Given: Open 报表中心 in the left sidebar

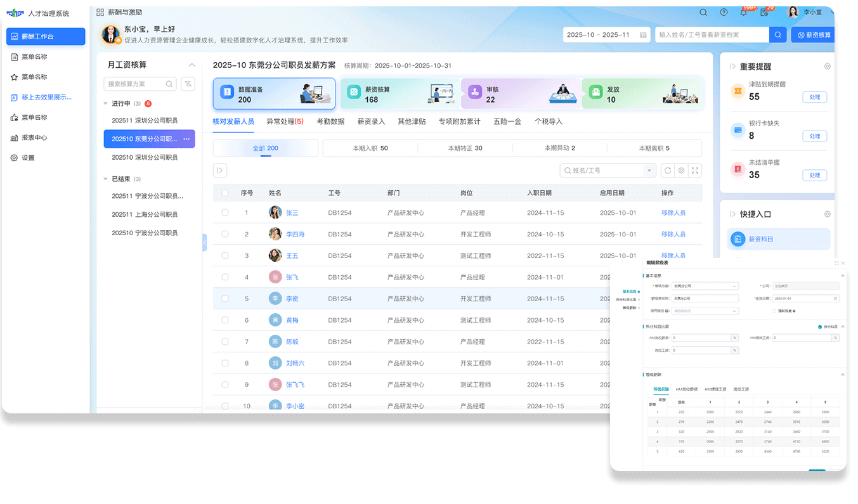Looking at the screenshot, I should pos(34,138).
